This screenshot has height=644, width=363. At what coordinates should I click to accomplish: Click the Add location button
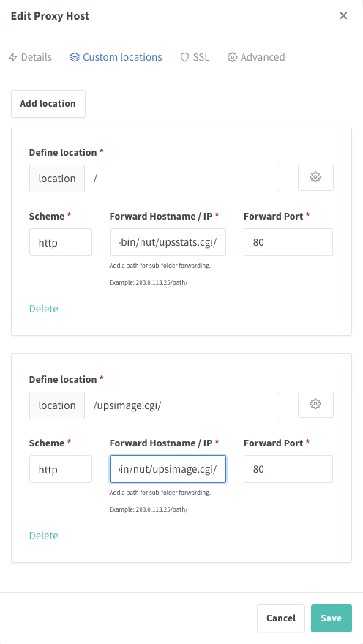(48, 104)
